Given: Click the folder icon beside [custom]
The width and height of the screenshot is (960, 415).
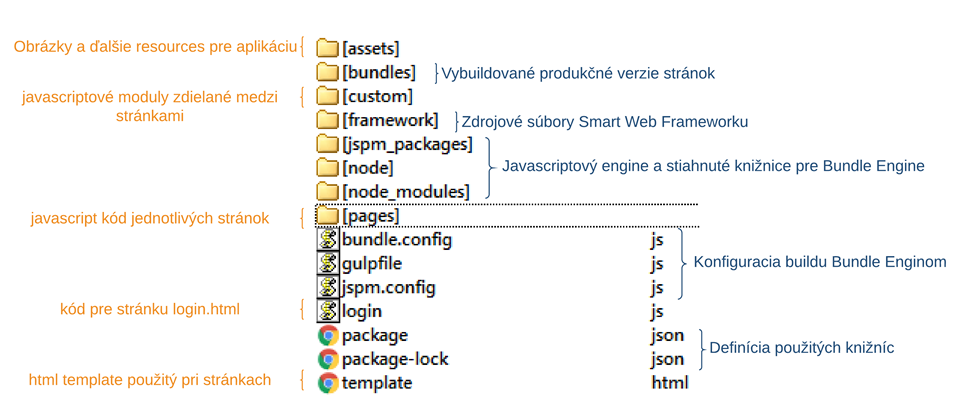Looking at the screenshot, I should [x=327, y=96].
